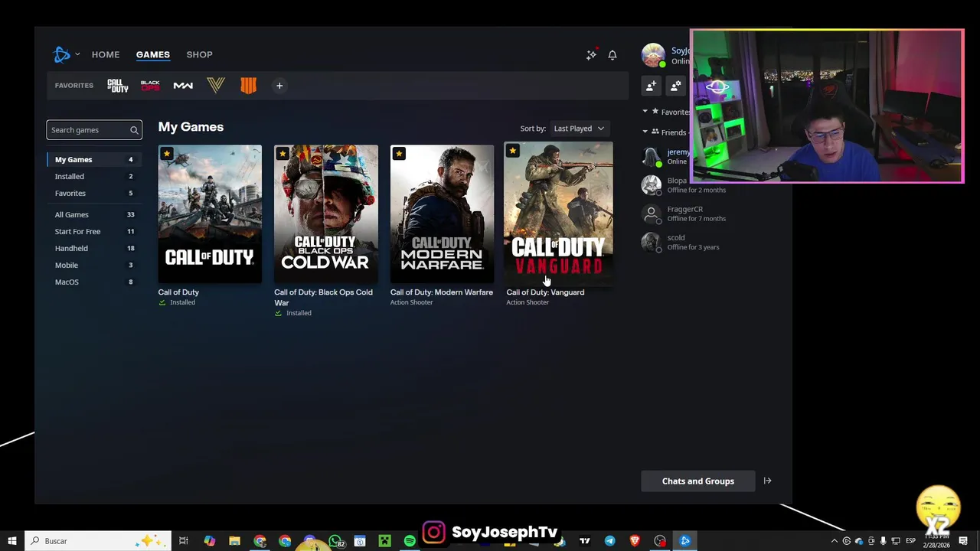
Task: Open Task View on the taskbar
Action: [184, 541]
